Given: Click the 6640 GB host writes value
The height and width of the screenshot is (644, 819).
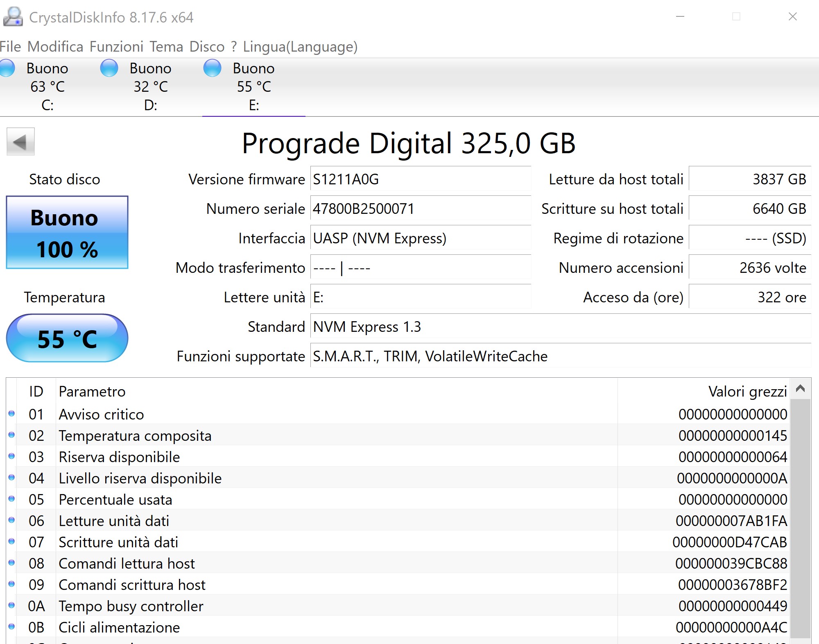Looking at the screenshot, I should [750, 209].
